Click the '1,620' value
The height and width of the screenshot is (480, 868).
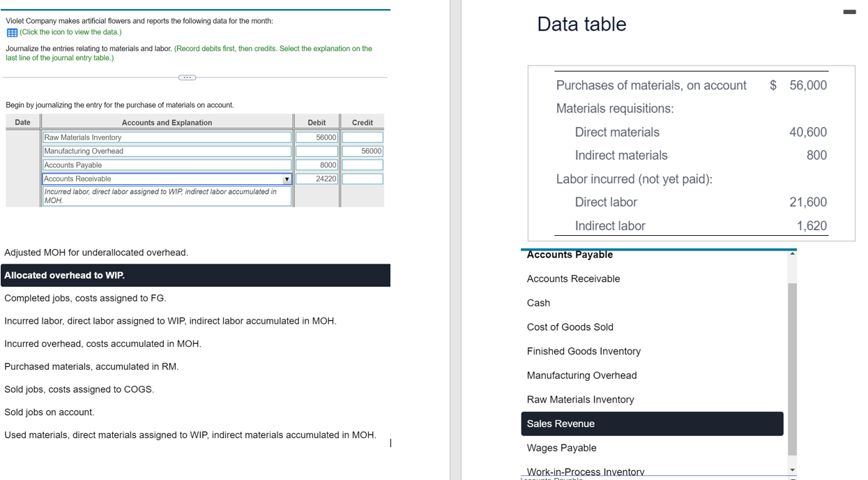(x=812, y=226)
